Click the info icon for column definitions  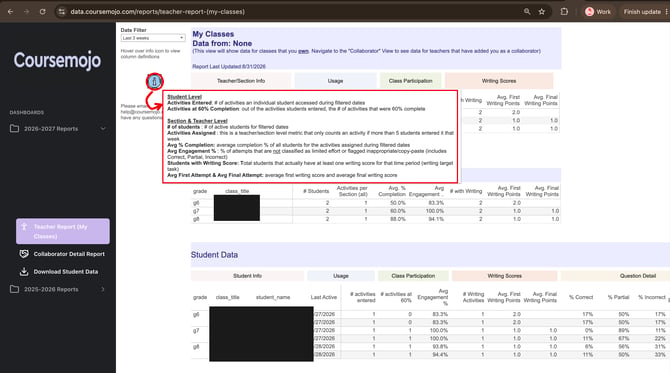[154, 81]
